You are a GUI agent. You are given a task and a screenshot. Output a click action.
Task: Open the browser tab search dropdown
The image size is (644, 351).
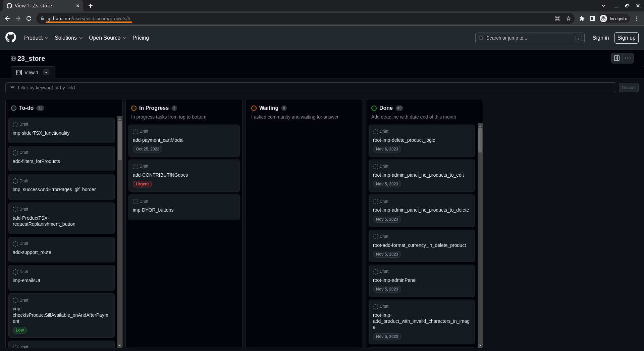click(x=603, y=6)
